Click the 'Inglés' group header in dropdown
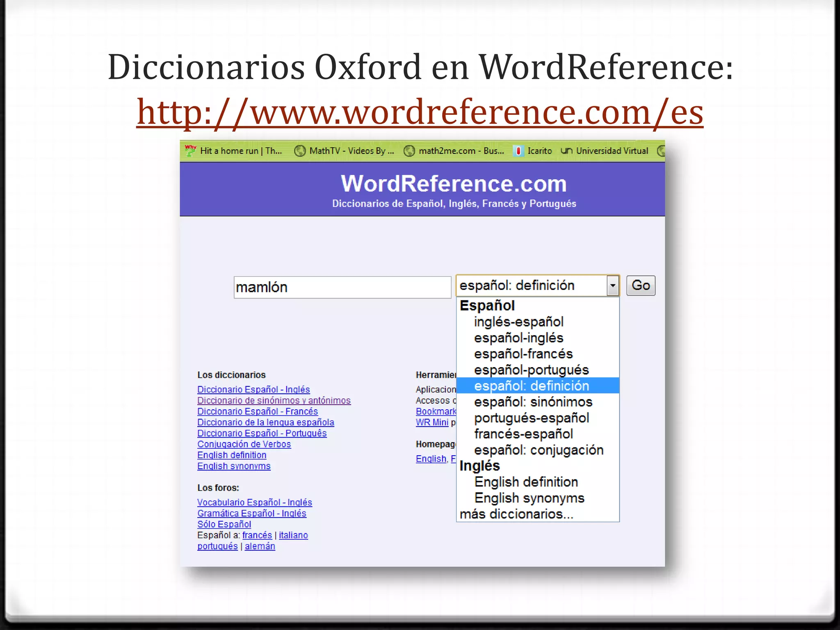This screenshot has width=840, height=630. (x=480, y=466)
